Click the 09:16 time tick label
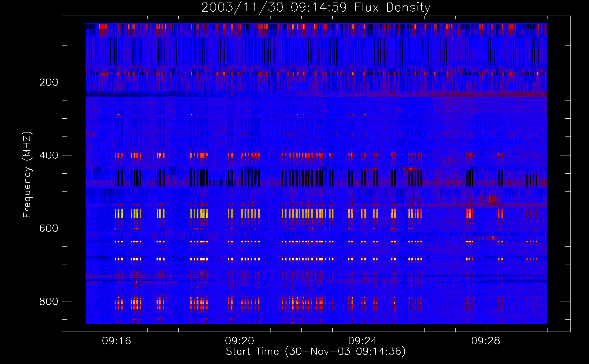Viewport: 589px width, 364px height. (116, 341)
